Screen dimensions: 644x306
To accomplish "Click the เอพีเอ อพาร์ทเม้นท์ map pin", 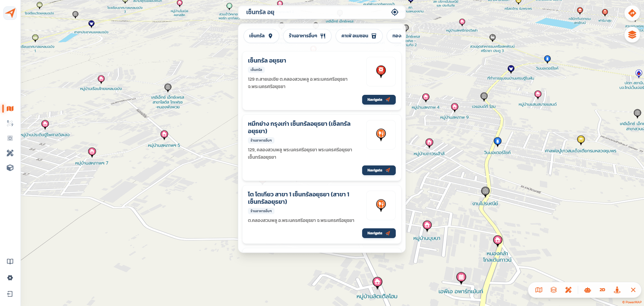I will [x=461, y=278].
